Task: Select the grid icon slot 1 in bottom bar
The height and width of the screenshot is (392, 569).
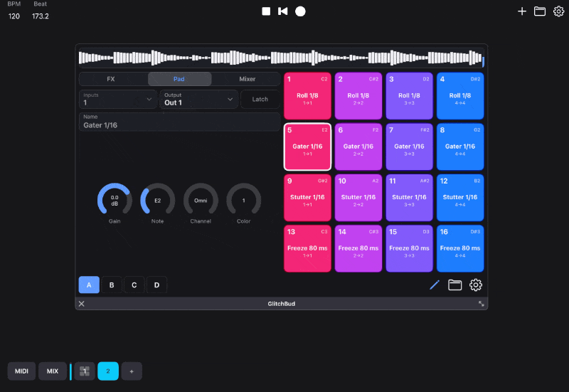Action: 85,371
